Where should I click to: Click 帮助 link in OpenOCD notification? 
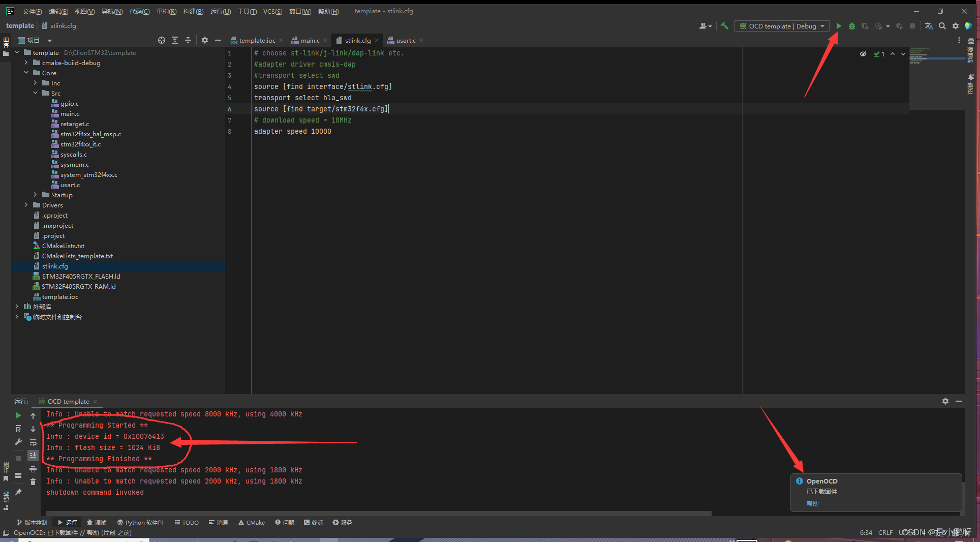(x=812, y=503)
